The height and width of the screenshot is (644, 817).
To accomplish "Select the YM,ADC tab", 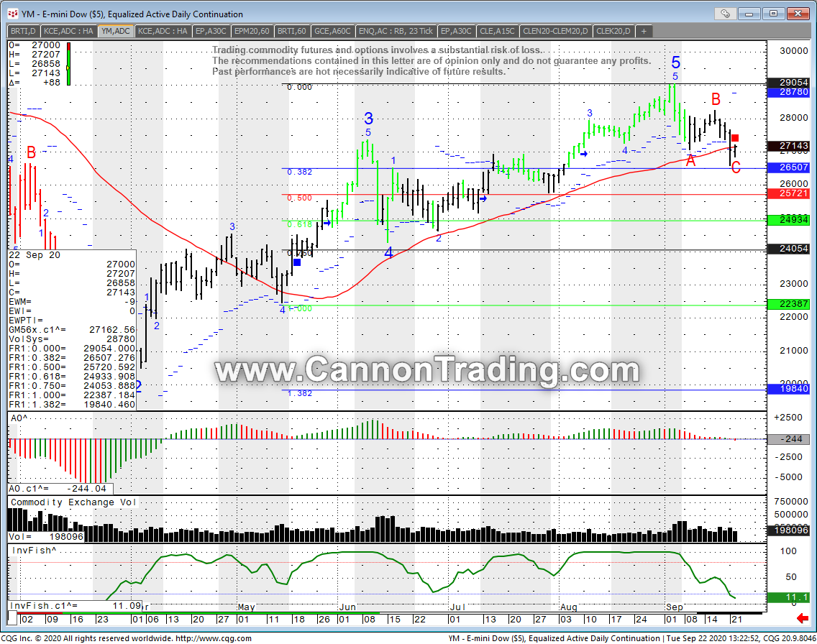I will (x=116, y=31).
